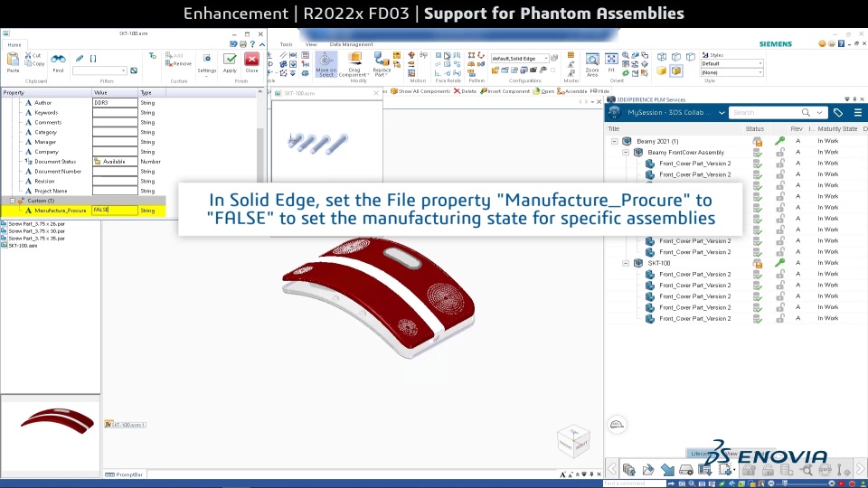
Task: Open the default,Solid Edge configuration dropdown
Action: [x=546, y=58]
